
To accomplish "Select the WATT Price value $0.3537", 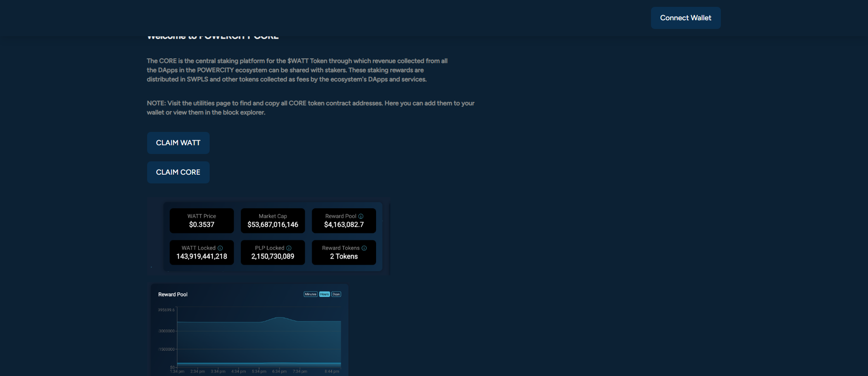I will tap(202, 225).
